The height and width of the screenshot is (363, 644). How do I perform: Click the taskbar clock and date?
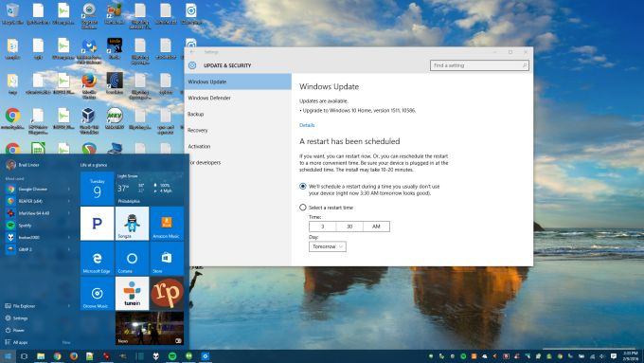(631, 356)
